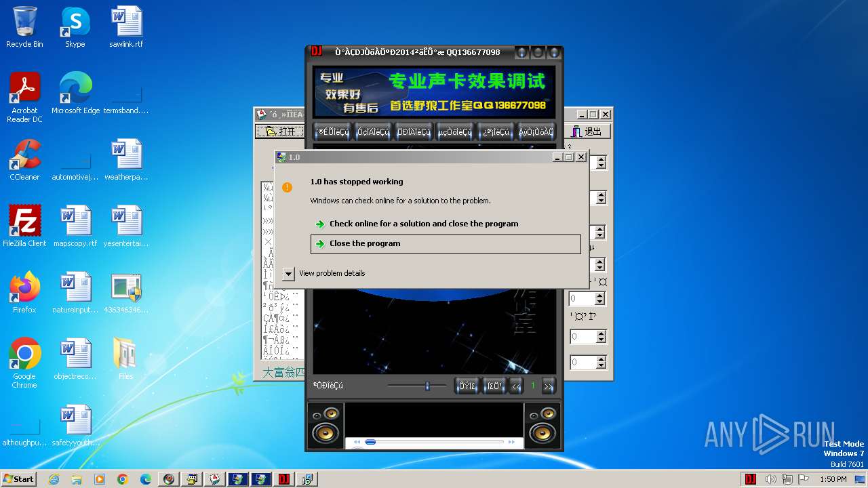The image size is (868, 488).
Task: Click the bottom numeric input showing 0
Action: click(x=582, y=363)
